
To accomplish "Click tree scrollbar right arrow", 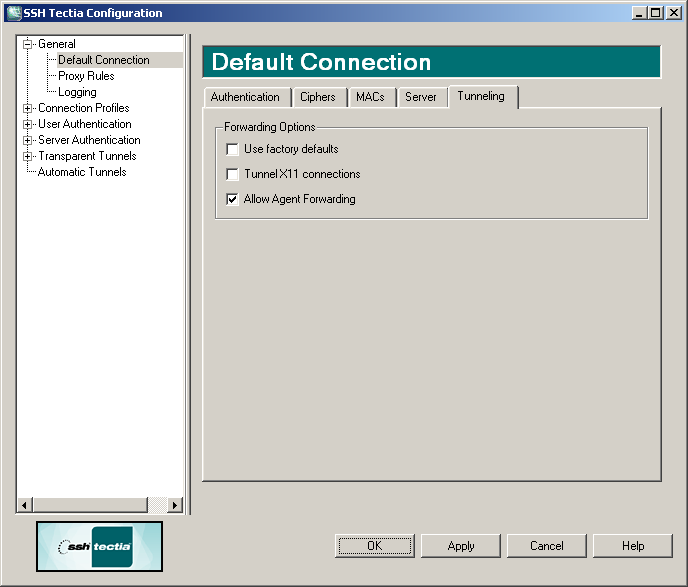I will click(x=175, y=505).
